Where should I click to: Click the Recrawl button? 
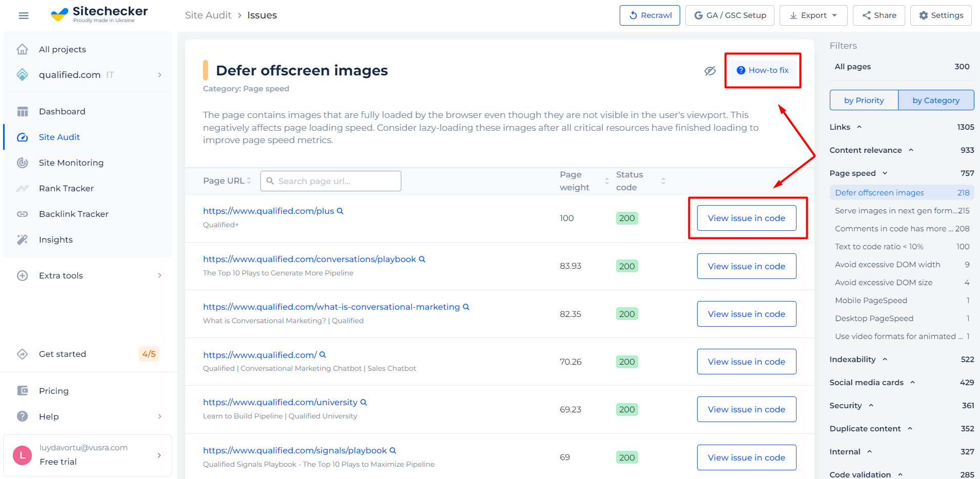click(650, 15)
